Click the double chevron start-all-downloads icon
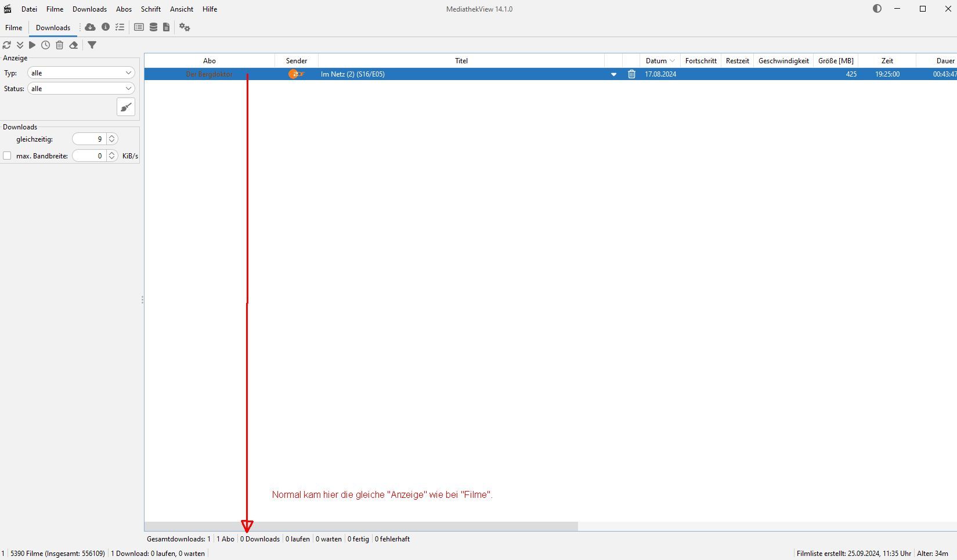The width and height of the screenshot is (957, 560). [20, 45]
